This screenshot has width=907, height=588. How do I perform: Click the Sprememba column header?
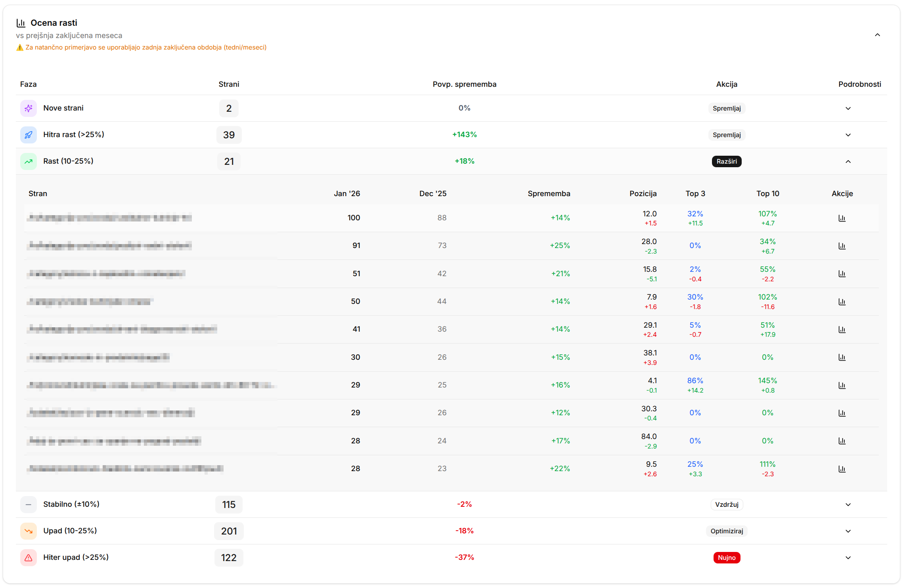(549, 193)
